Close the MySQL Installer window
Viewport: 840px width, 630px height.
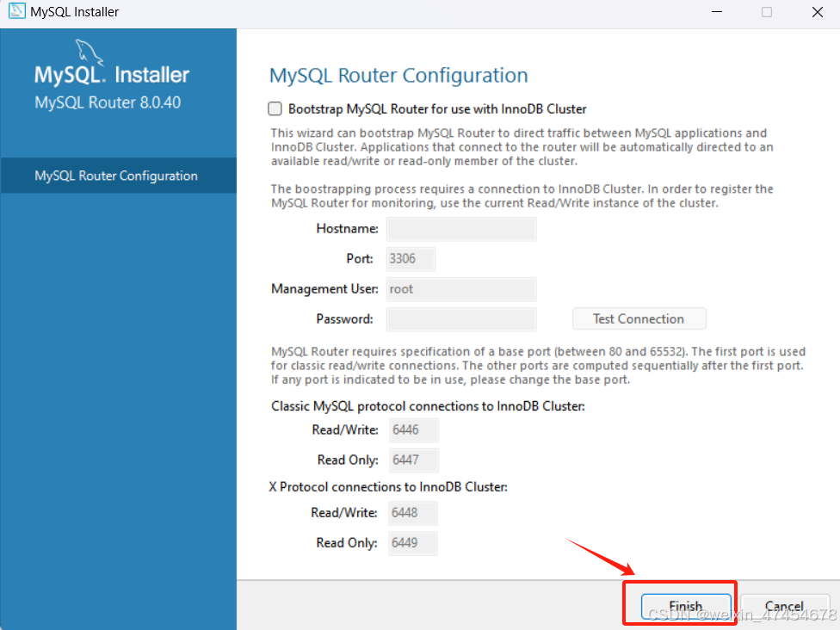click(x=818, y=12)
